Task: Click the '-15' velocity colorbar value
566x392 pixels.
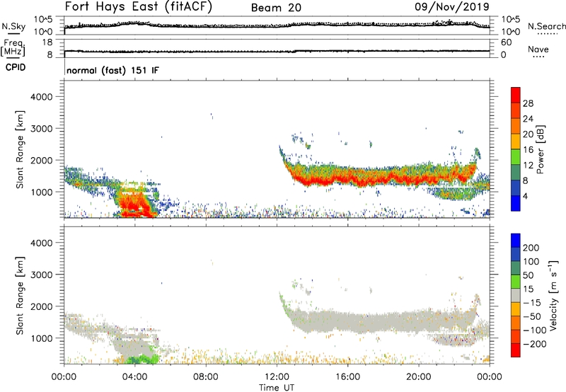Action: coord(532,303)
